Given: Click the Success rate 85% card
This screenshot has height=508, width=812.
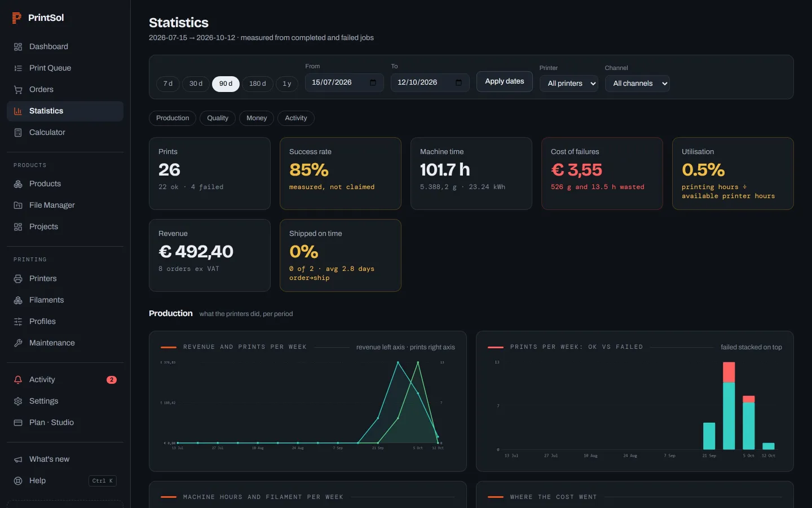Looking at the screenshot, I should click(341, 174).
